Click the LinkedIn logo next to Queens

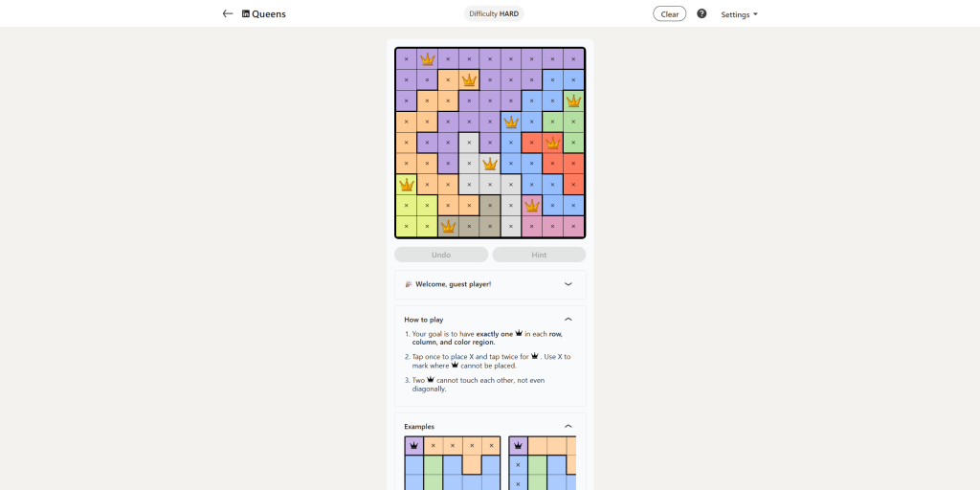(246, 14)
